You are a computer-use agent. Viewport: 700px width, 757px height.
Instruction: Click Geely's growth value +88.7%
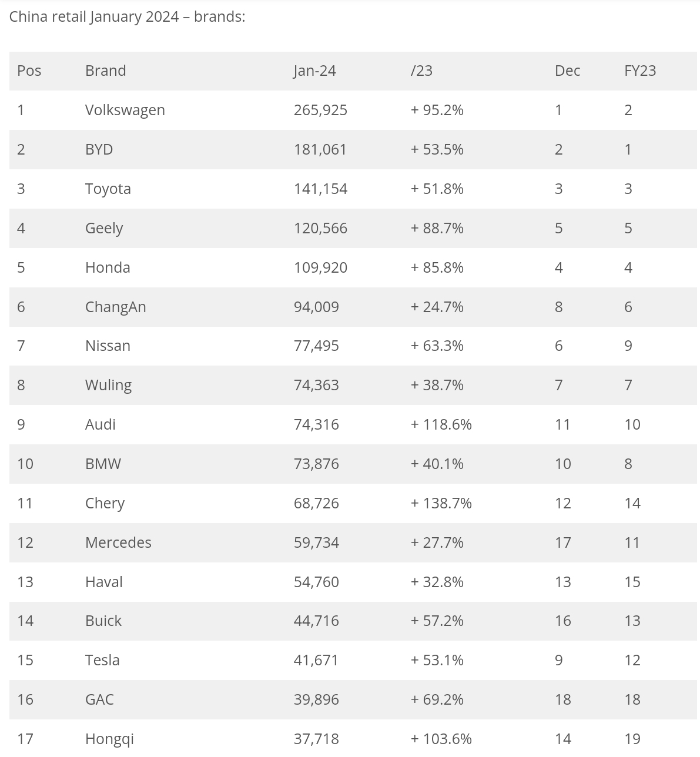click(437, 228)
